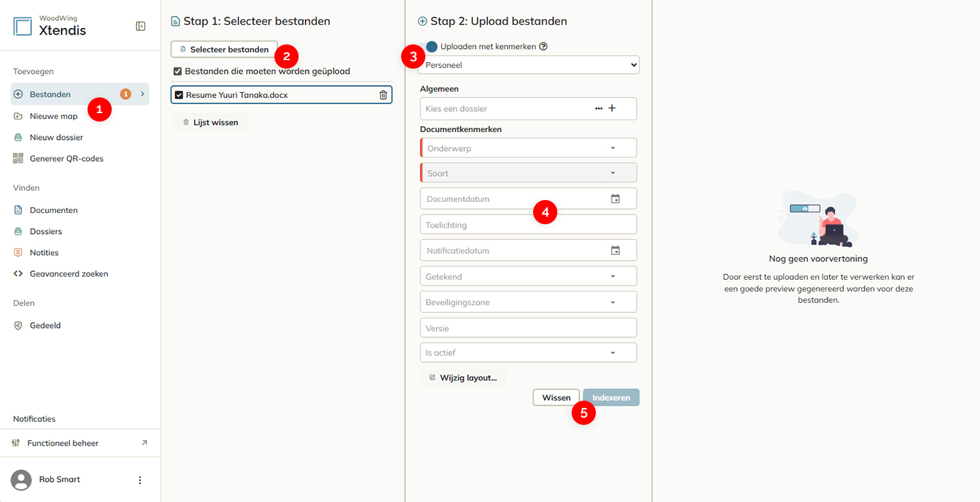This screenshot has height=502, width=980.
Task: Open the Onderwerp dropdown
Action: click(x=529, y=148)
